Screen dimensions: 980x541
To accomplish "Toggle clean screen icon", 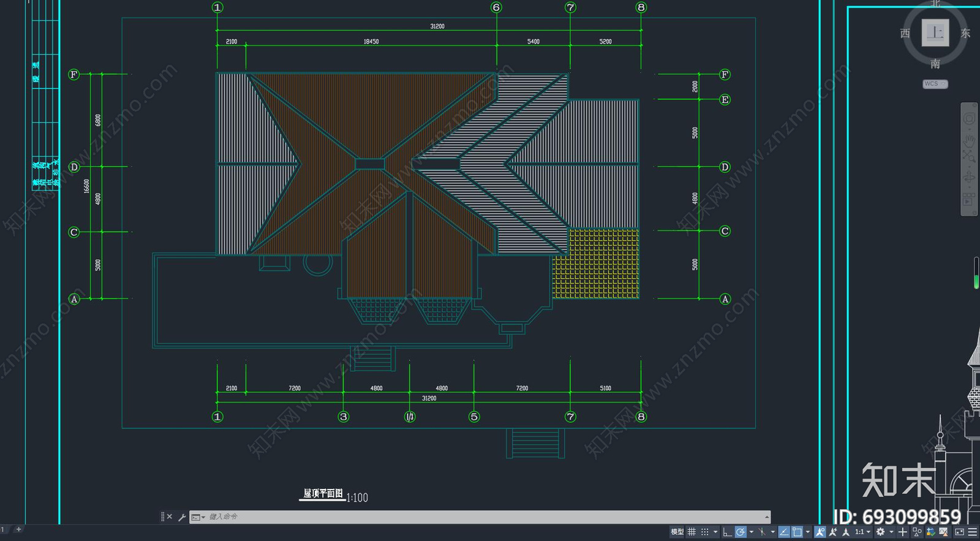I will coord(959,532).
